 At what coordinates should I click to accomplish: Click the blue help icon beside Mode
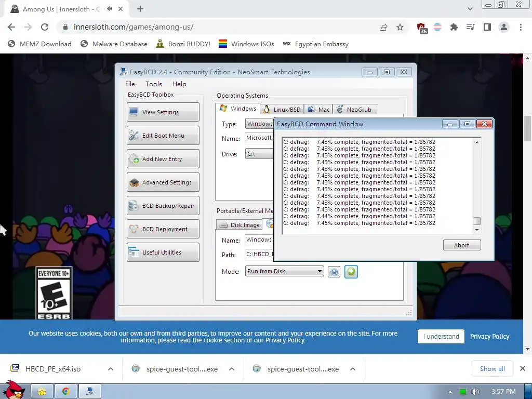[334, 272]
